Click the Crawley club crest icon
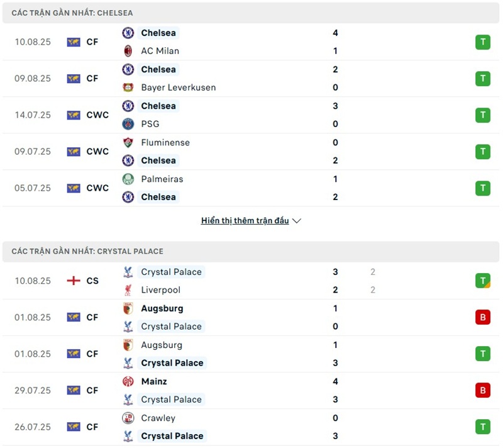Image resolution: width=503 pixels, height=448 pixels. [128, 418]
